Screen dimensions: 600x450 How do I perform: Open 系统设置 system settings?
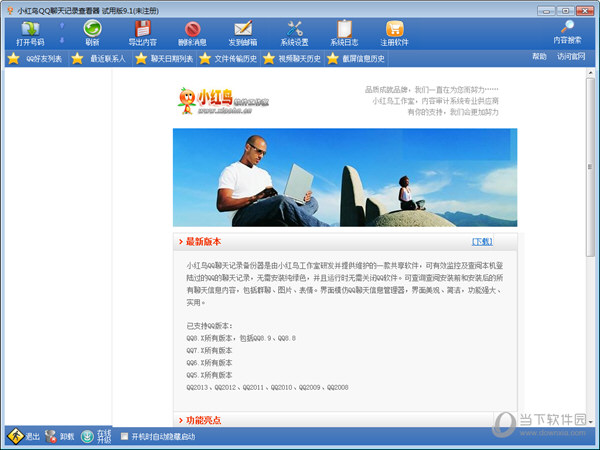coord(294,33)
